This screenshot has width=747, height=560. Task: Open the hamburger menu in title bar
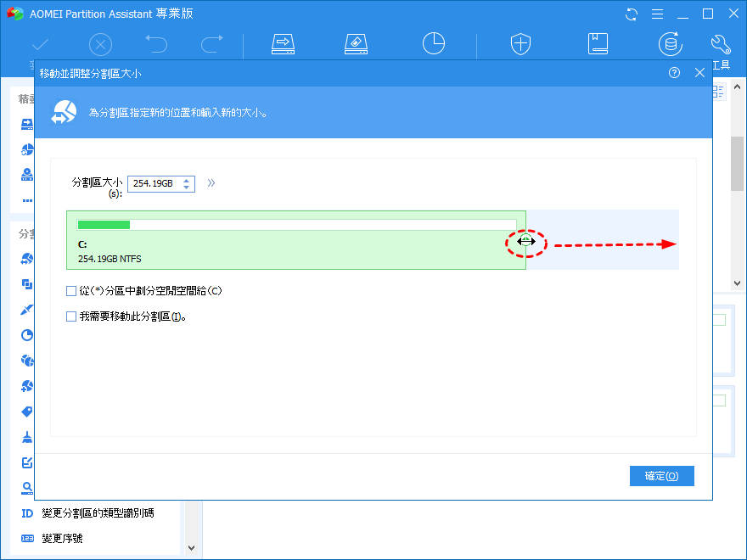tap(656, 14)
